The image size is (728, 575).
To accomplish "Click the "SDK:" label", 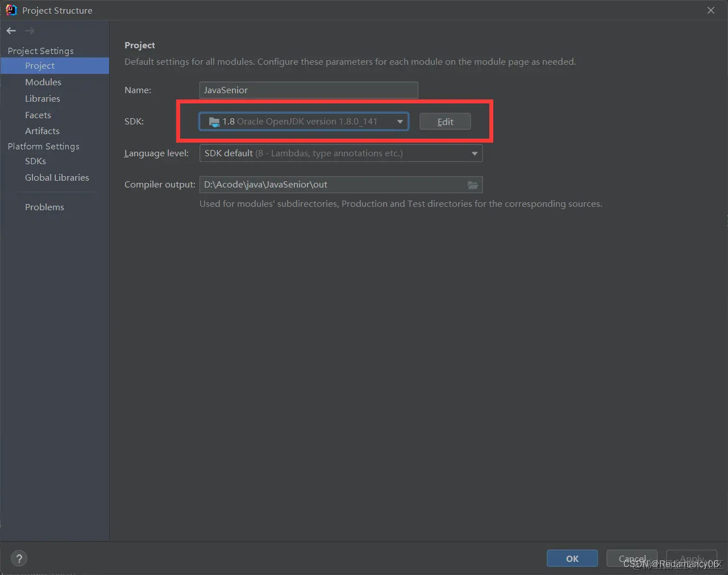I will point(134,122).
